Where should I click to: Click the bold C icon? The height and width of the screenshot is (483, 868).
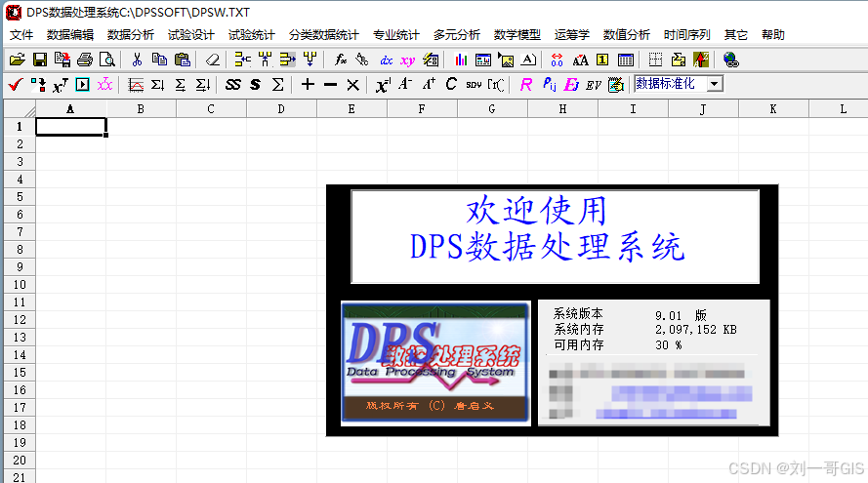point(451,84)
